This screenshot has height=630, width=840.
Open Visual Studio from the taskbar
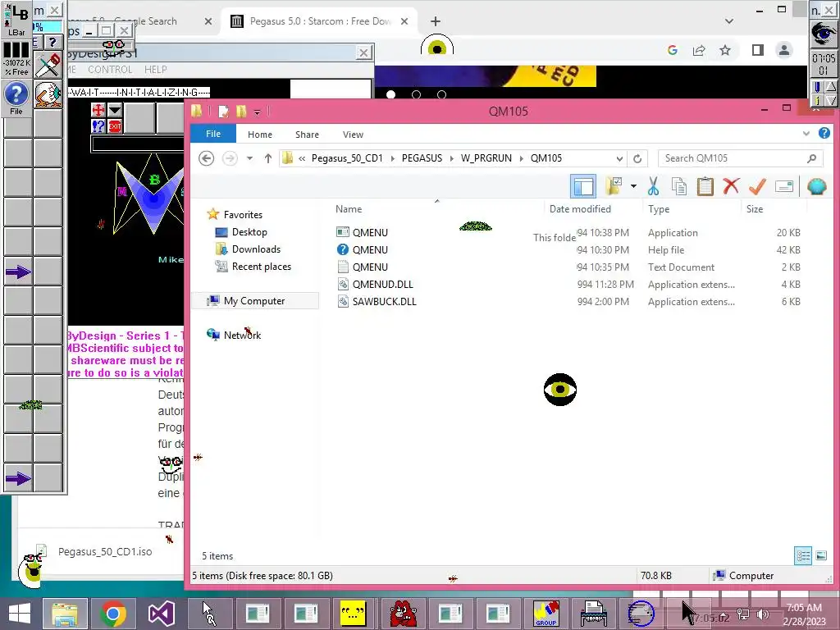click(x=161, y=614)
